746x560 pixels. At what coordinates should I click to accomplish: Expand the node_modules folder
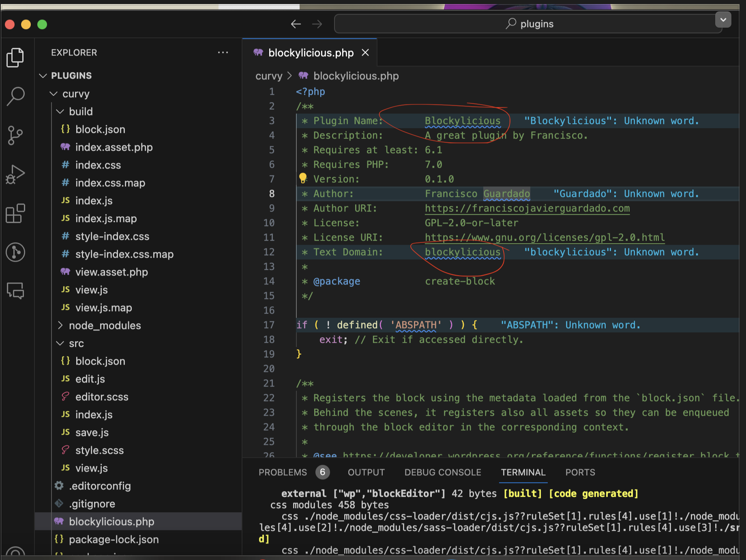pyautogui.click(x=60, y=325)
